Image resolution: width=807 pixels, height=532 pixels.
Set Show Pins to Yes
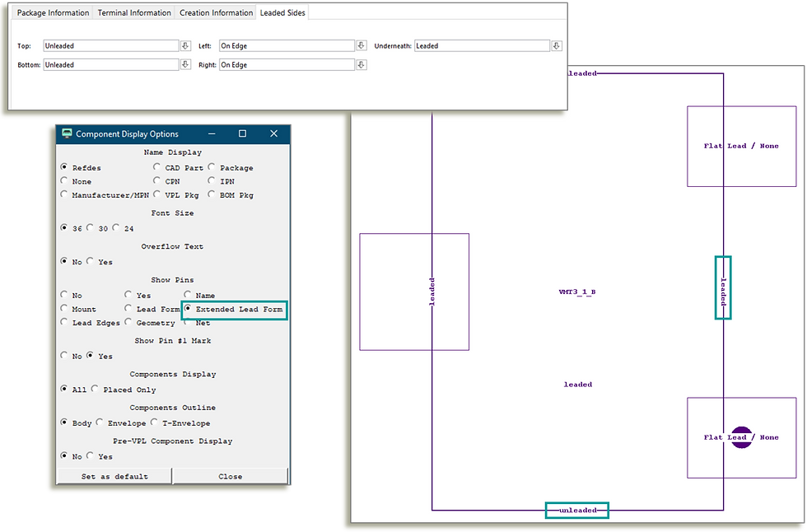coord(128,294)
